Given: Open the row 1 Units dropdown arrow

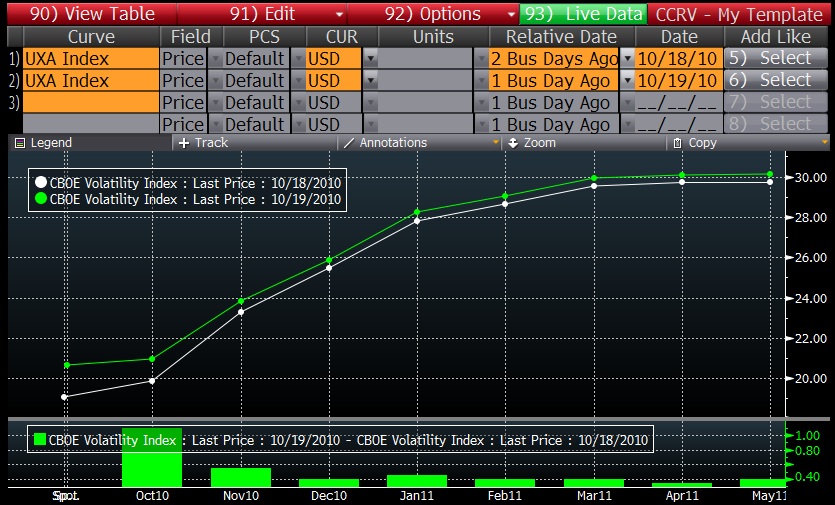Looking at the screenshot, I should [481, 58].
